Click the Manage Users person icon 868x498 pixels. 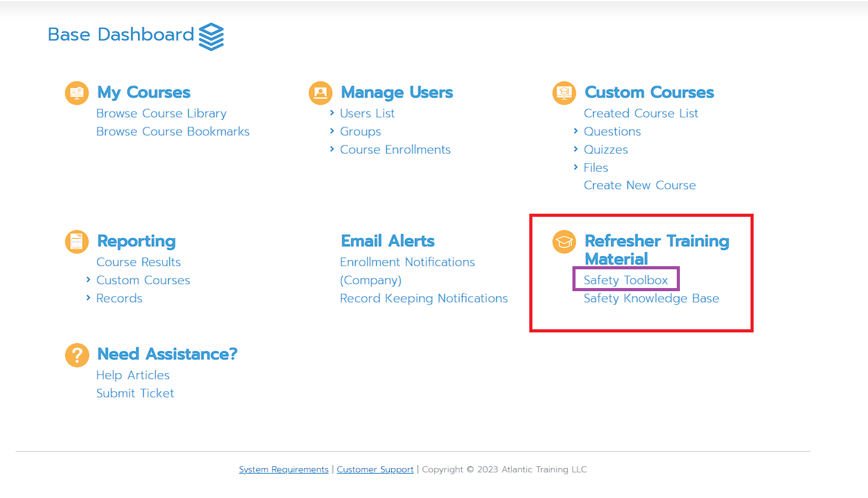coord(321,92)
